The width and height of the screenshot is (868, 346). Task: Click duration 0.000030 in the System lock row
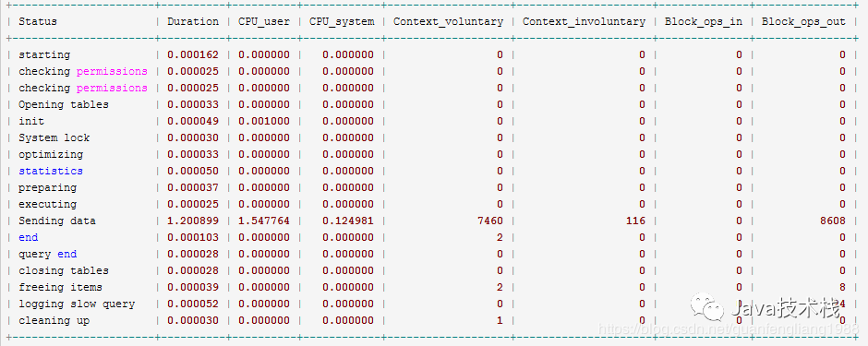tap(193, 137)
